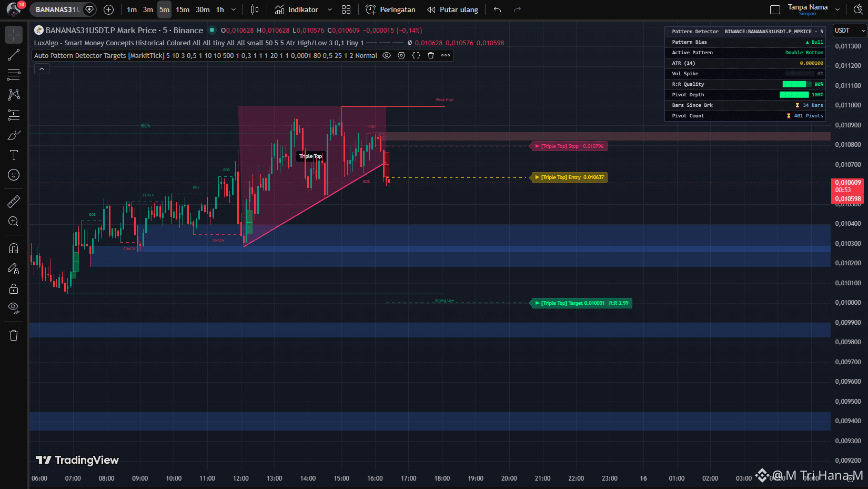Screen dimensions: 868x489
Task: Redo the chart action
Action: click(517, 9)
